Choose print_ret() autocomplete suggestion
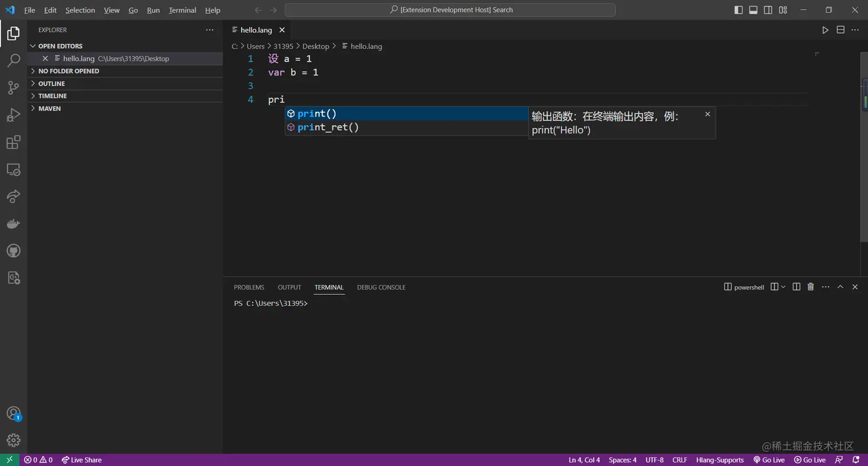 pyautogui.click(x=406, y=127)
